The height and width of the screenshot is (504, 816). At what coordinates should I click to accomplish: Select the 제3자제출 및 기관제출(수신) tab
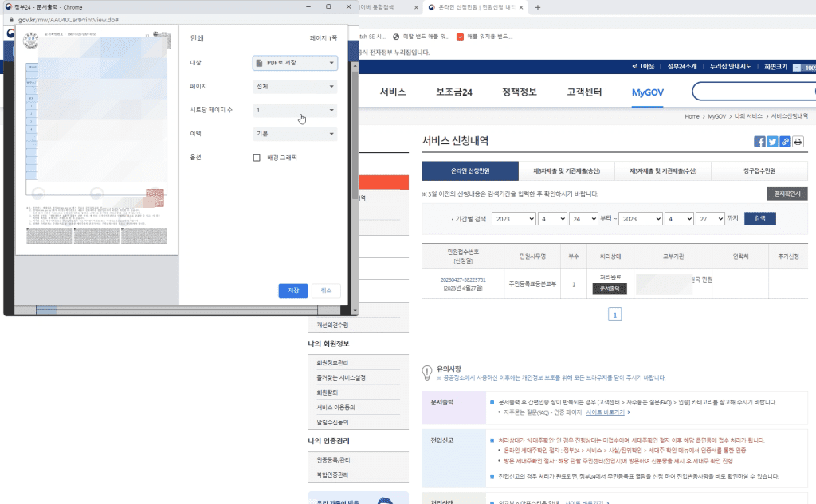click(663, 170)
